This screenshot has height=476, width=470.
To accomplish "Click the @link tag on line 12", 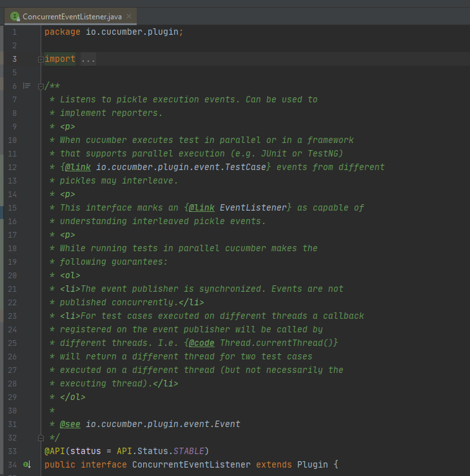I will tap(78, 167).
